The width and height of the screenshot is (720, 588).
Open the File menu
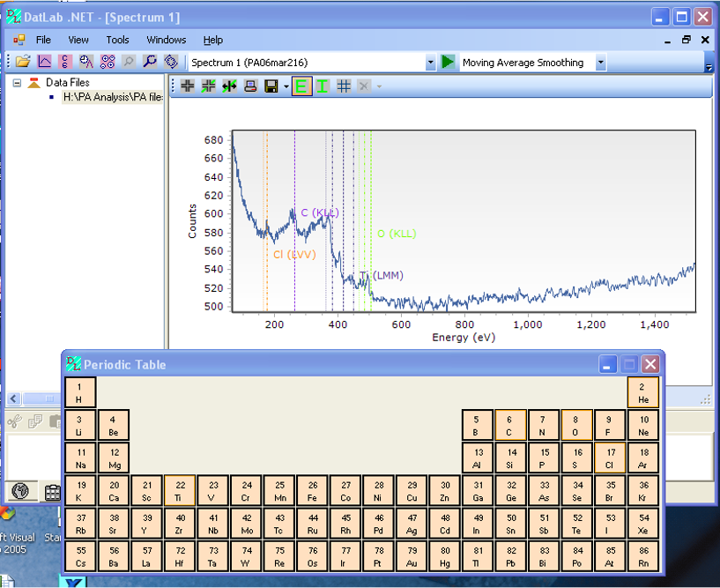pyautogui.click(x=43, y=40)
